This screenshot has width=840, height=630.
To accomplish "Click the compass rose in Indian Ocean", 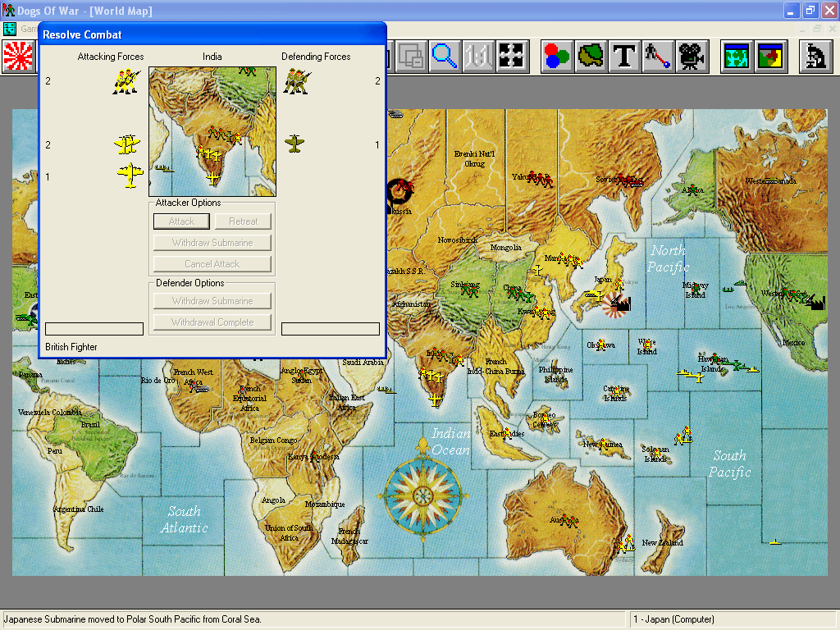I will (x=423, y=495).
